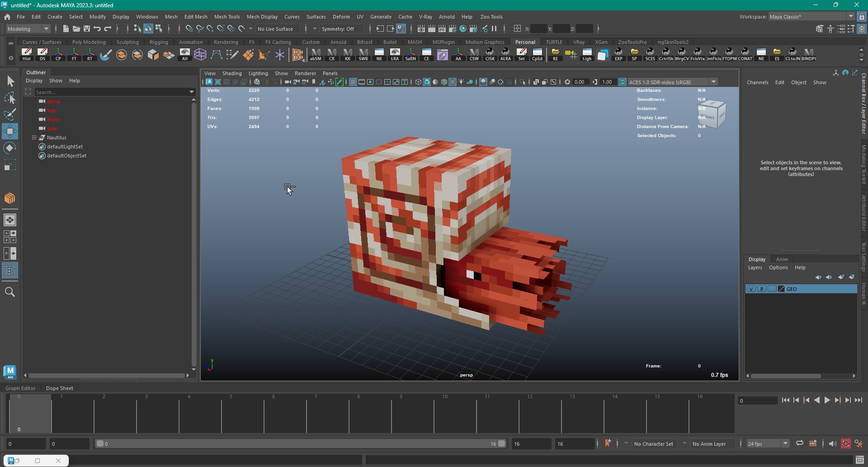Open the No Live Surface field
This screenshot has width=868, height=467.
pos(278,29)
